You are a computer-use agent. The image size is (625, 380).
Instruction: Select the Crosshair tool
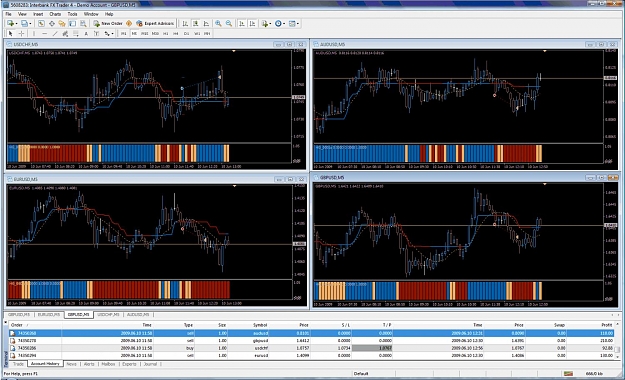point(21,33)
